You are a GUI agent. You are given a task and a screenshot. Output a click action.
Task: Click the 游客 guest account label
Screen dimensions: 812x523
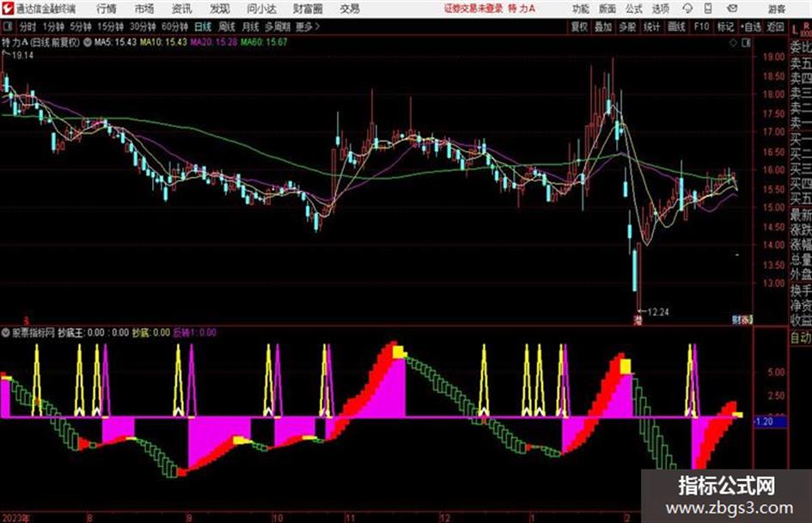click(776, 9)
